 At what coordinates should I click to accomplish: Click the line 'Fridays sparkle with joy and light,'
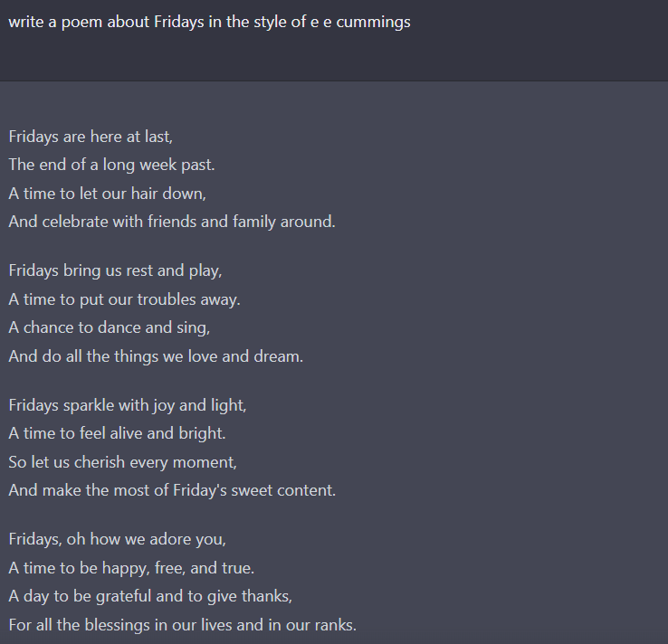coord(128,405)
